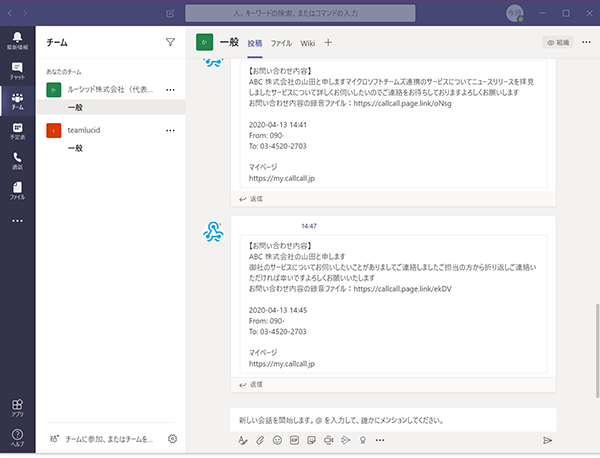Click the new chat compose icon
The width and height of the screenshot is (600, 458).
pos(169,13)
